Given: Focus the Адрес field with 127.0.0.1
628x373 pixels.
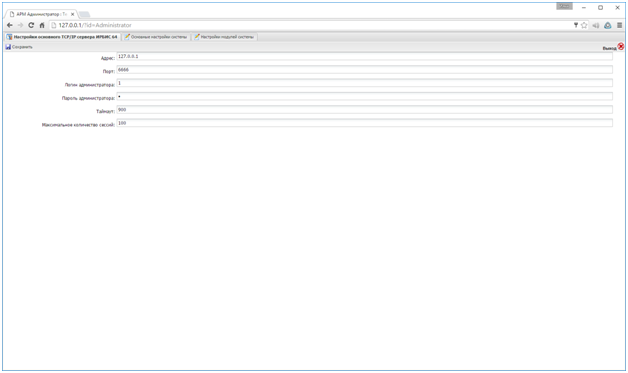Looking at the screenshot, I should click(364, 56).
